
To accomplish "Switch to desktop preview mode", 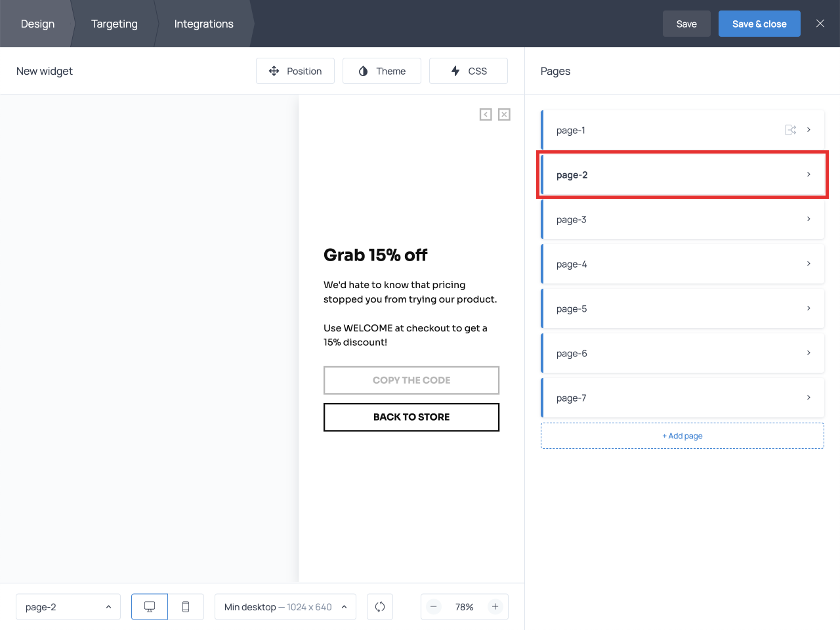I will pyautogui.click(x=150, y=607).
